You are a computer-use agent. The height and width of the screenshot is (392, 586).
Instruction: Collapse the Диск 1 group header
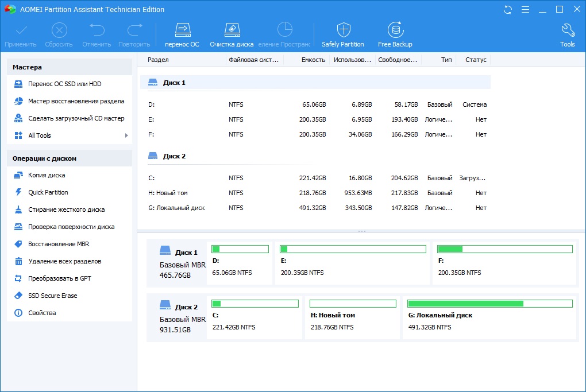[174, 83]
